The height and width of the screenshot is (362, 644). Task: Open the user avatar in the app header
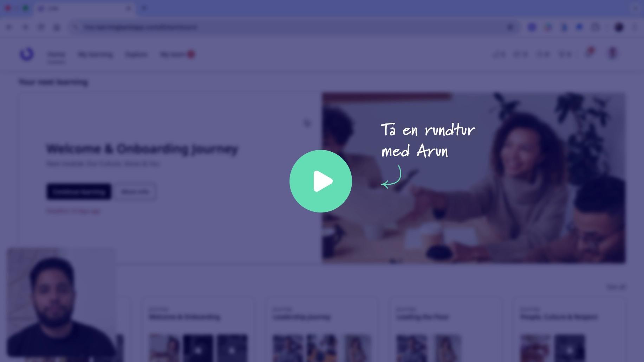[612, 53]
